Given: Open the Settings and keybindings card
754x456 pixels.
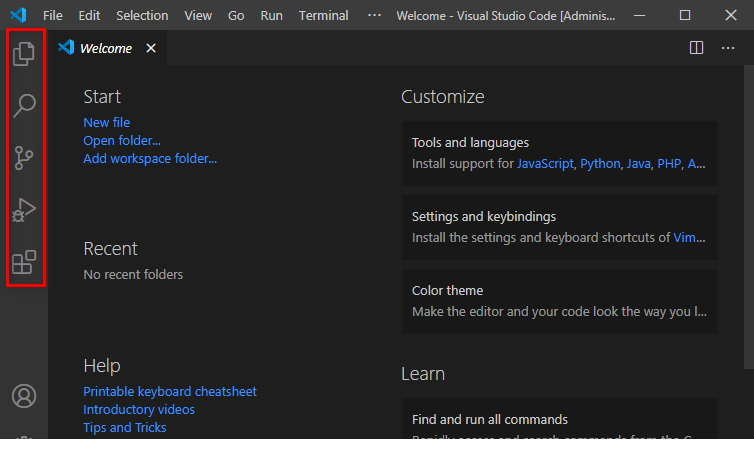Looking at the screenshot, I should pyautogui.click(x=560, y=228).
